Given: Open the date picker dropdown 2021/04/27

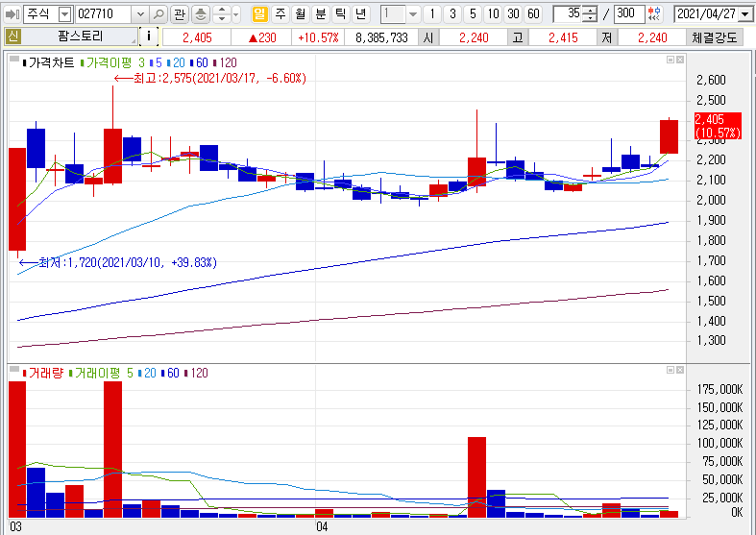Looking at the screenshot, I should click(x=744, y=14).
